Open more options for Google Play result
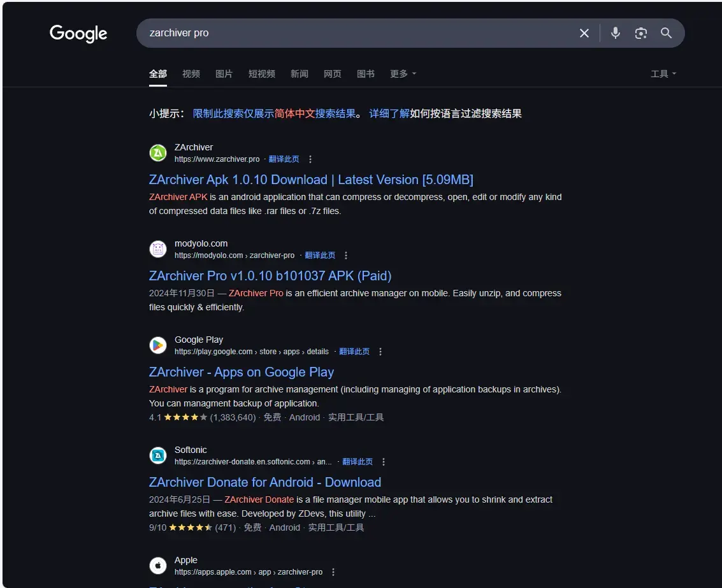This screenshot has height=588, width=722. pos(380,352)
